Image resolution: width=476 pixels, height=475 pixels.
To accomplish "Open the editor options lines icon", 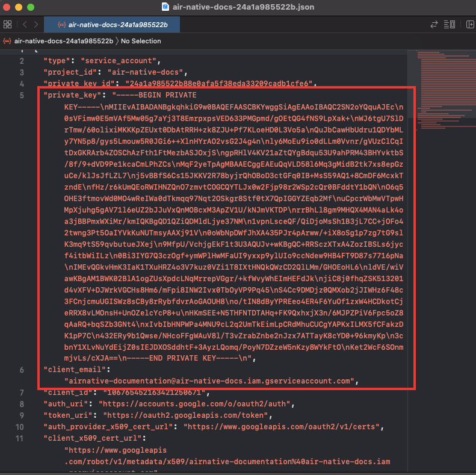I will [x=450, y=24].
